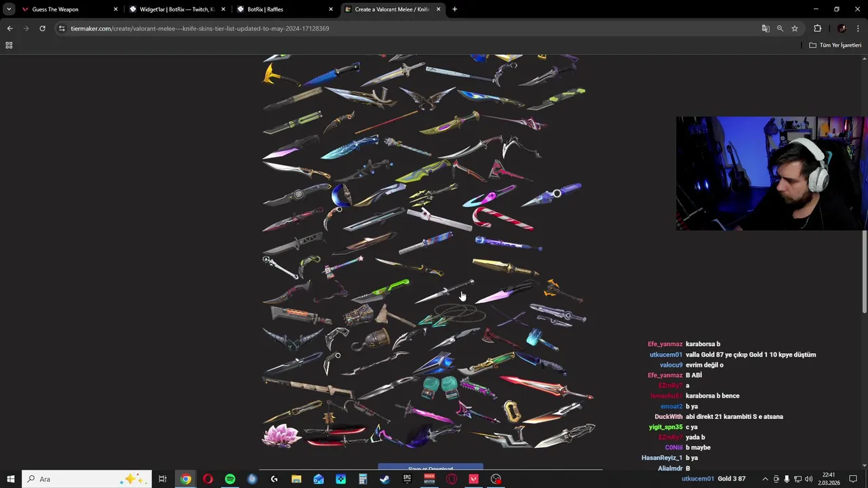This screenshot has width=868, height=488.
Task: Open the volume control in system tray
Action: point(808,479)
